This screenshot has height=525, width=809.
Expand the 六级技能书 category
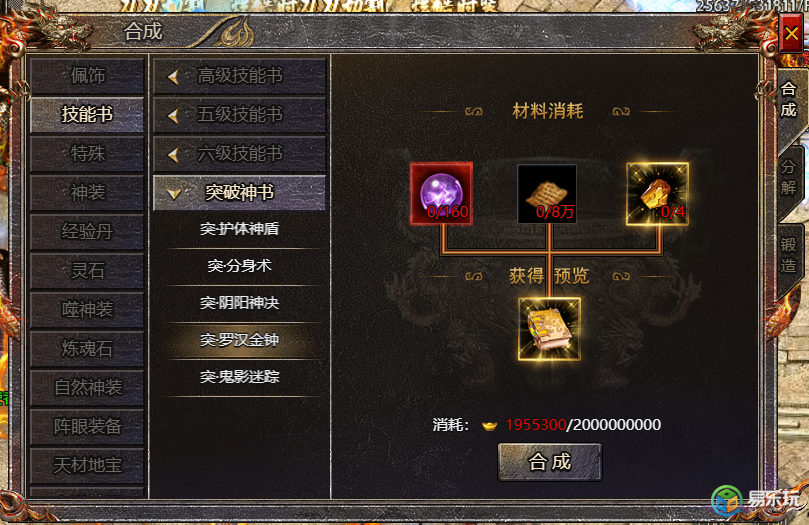[x=239, y=154]
